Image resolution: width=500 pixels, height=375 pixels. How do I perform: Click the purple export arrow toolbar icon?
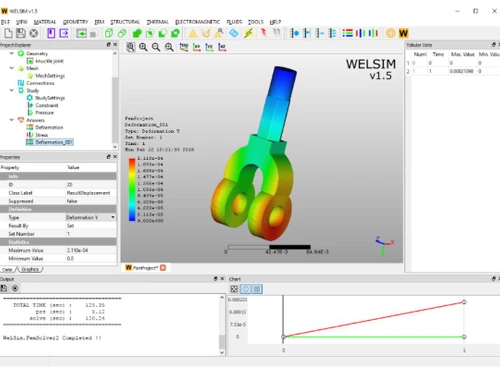coord(64,33)
